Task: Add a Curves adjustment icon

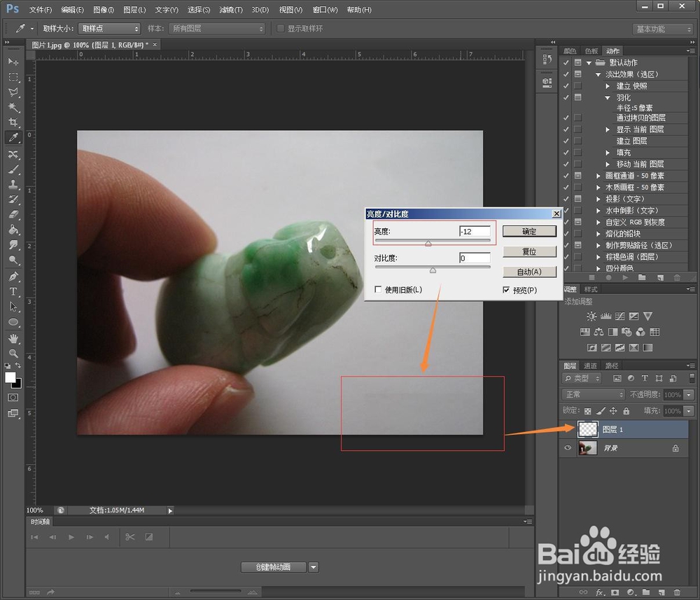Action: click(619, 316)
